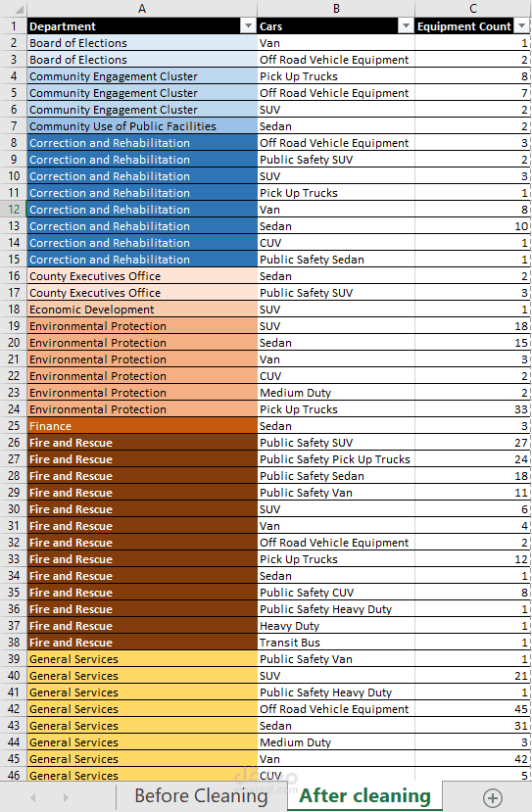
Task: Show the next sheet tab
Action: (x=66, y=797)
